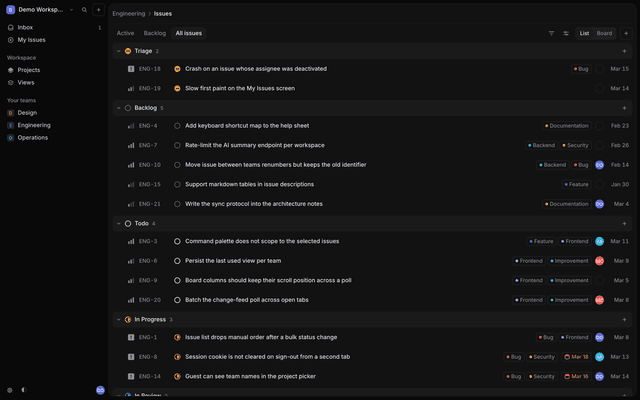This screenshot has width=640, height=400.
Task: Open the assignee avatar on ENG-6
Action: [599, 261]
